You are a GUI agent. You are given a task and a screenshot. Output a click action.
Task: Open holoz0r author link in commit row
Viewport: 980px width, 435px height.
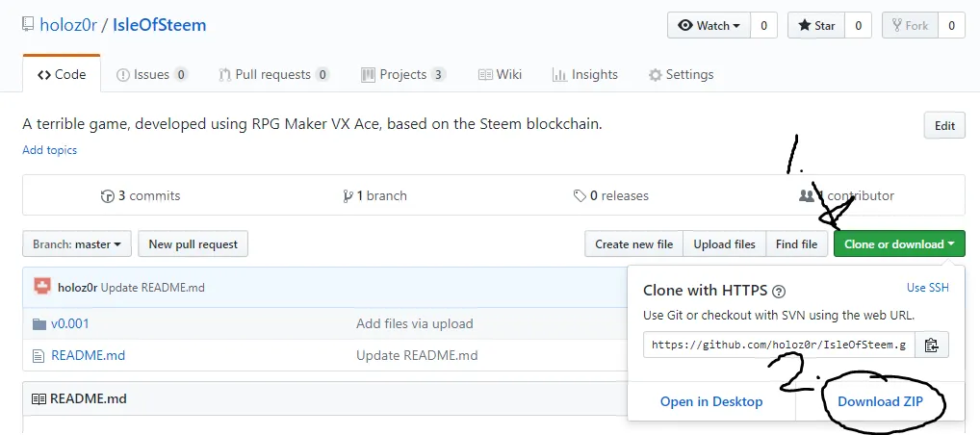[x=78, y=288]
